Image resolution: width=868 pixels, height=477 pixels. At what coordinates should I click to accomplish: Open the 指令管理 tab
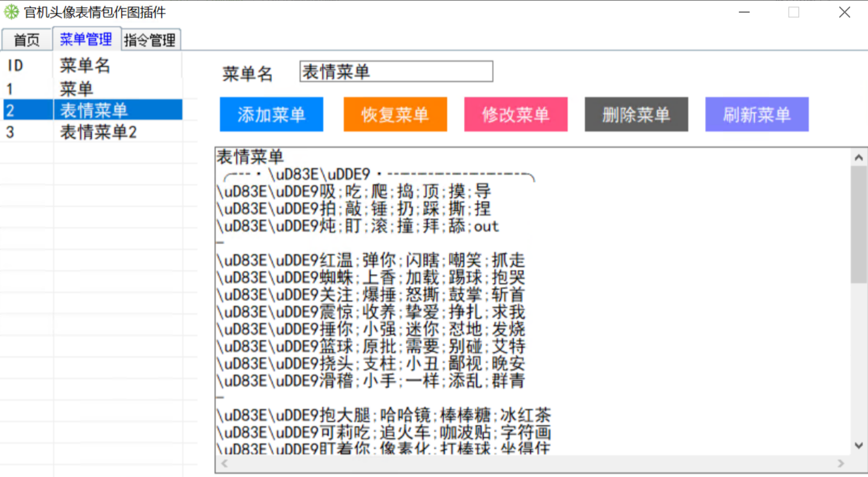[x=150, y=40]
